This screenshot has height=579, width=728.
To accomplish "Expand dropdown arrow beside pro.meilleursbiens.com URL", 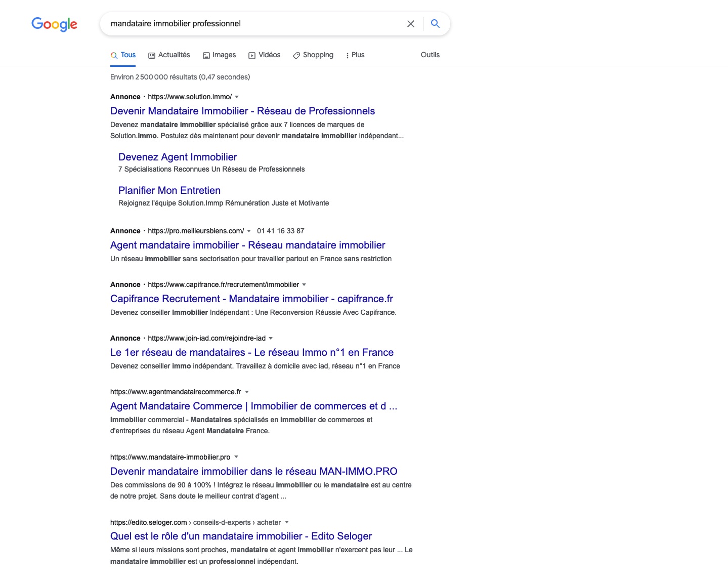I will [249, 231].
